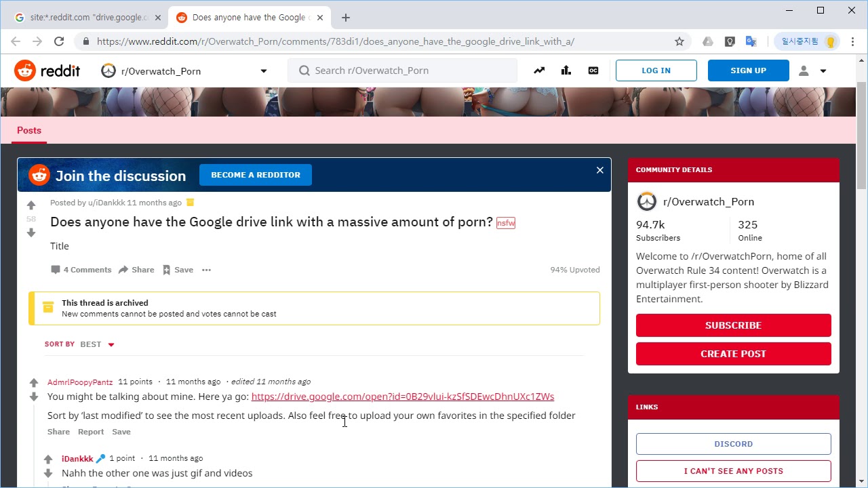Open the Popular trending arrow icon

pyautogui.click(x=539, y=70)
